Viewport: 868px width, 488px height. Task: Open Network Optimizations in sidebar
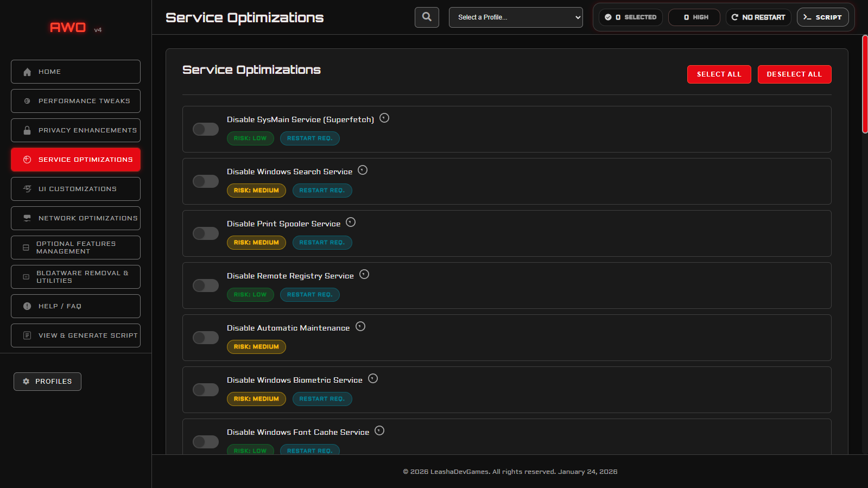pos(75,218)
